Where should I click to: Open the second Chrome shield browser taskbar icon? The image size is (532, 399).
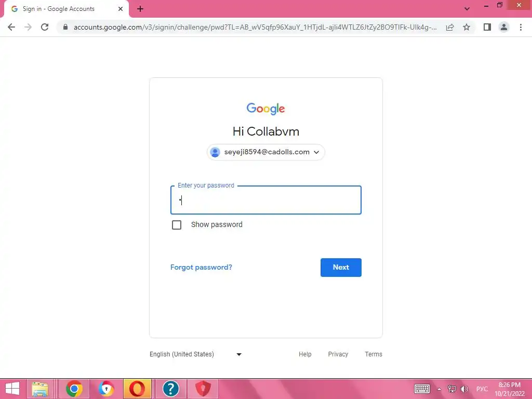pyautogui.click(x=106, y=389)
